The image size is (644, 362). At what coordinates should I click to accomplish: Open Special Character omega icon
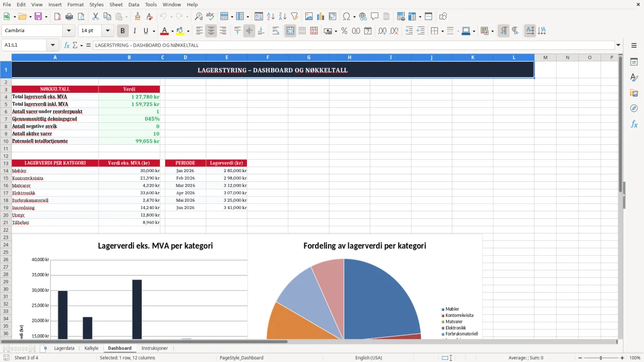[x=346, y=17]
